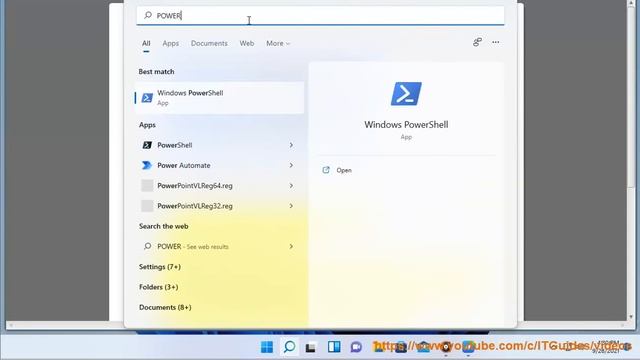This screenshot has height=360, width=640.
Task: Select the PowerPointVLReg64.reg result
Action: (x=220, y=186)
